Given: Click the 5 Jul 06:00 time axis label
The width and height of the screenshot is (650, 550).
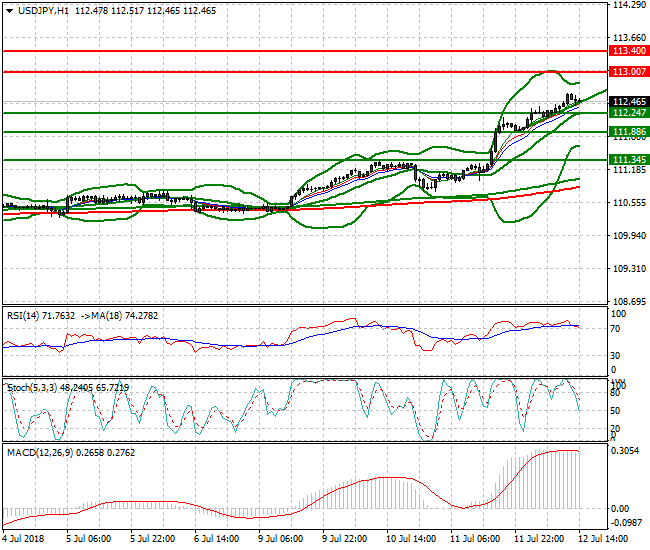Looking at the screenshot, I should tap(89, 539).
